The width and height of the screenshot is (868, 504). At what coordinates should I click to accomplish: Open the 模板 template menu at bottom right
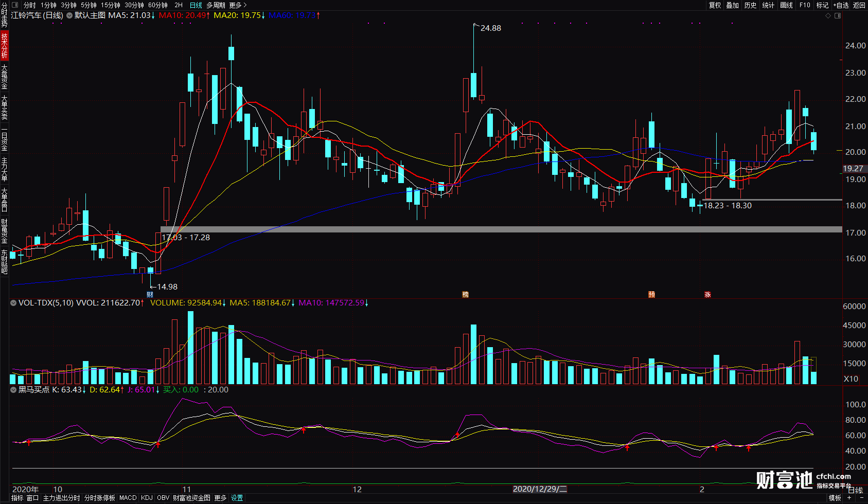(x=835, y=498)
